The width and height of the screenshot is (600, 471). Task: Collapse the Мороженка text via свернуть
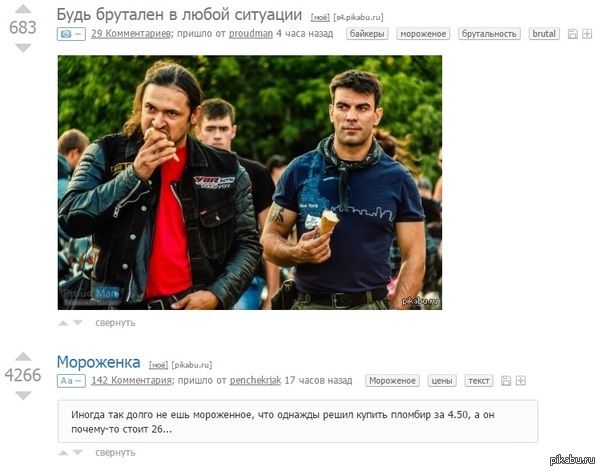[x=115, y=453]
